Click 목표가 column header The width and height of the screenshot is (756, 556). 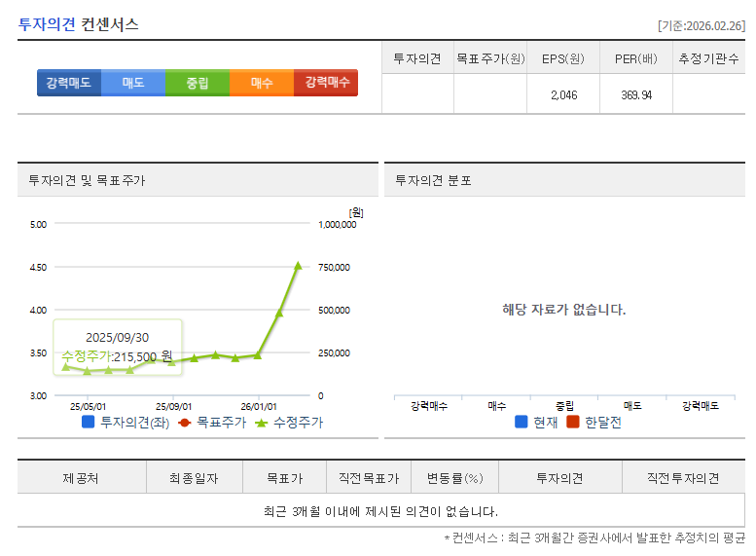tap(284, 478)
